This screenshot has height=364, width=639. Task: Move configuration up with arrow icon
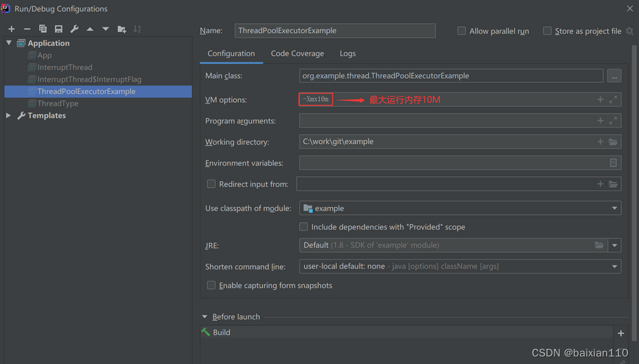(x=90, y=29)
